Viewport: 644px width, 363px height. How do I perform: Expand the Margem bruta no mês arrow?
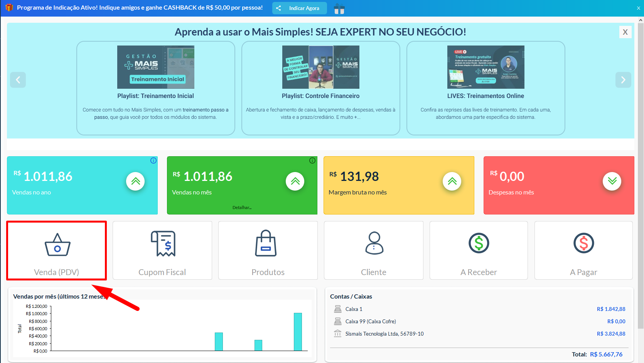pos(452,181)
